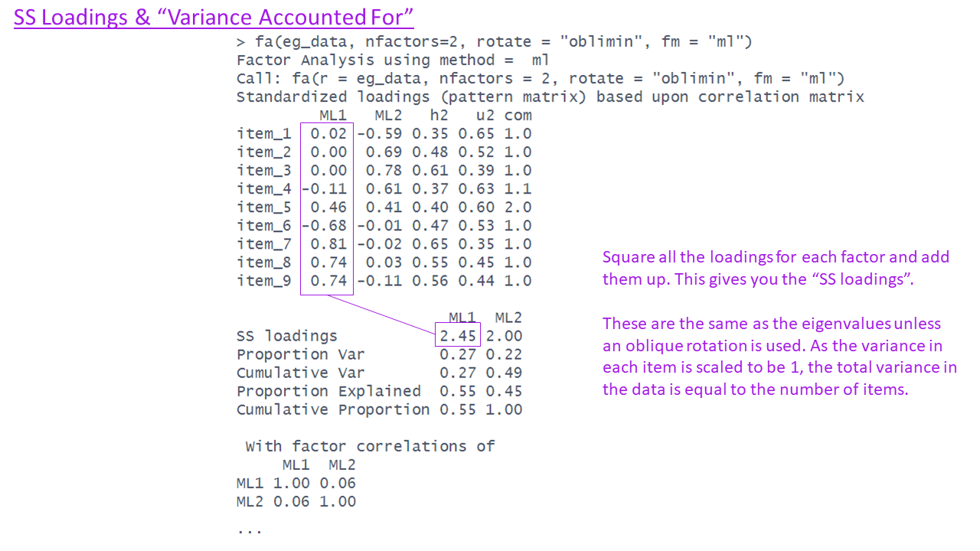Click the 'With factor correlations of' text
The height and width of the screenshot is (551, 980).
[370, 446]
